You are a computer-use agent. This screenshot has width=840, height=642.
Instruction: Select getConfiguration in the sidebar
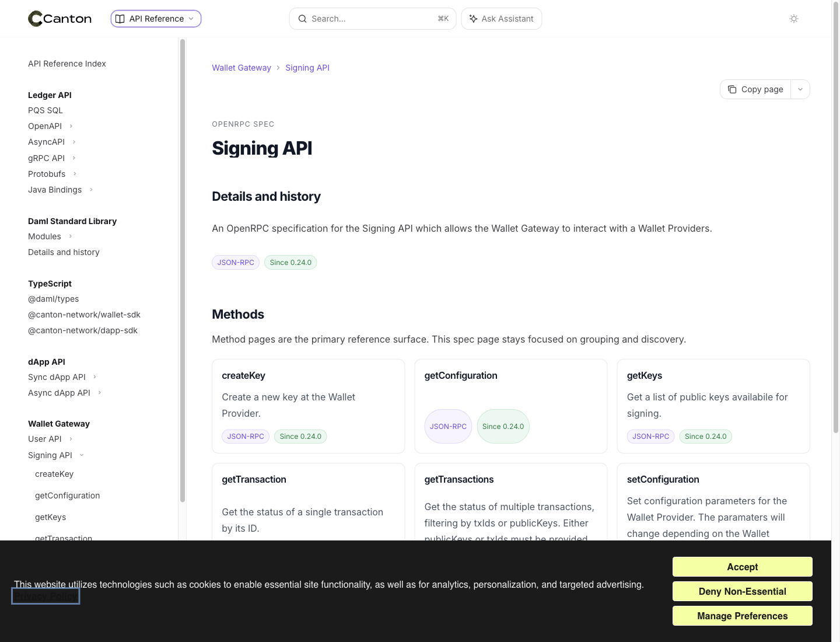pyautogui.click(x=68, y=496)
